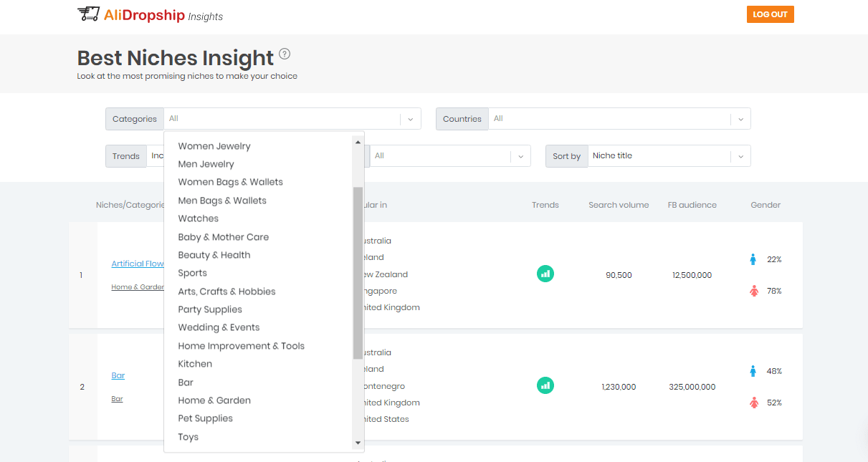The width and height of the screenshot is (868, 462).
Task: Select Women Jewelry from category list
Action: [x=214, y=146]
